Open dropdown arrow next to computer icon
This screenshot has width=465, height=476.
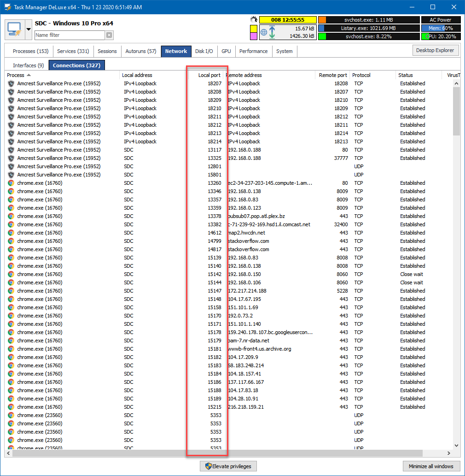pyautogui.click(x=29, y=29)
